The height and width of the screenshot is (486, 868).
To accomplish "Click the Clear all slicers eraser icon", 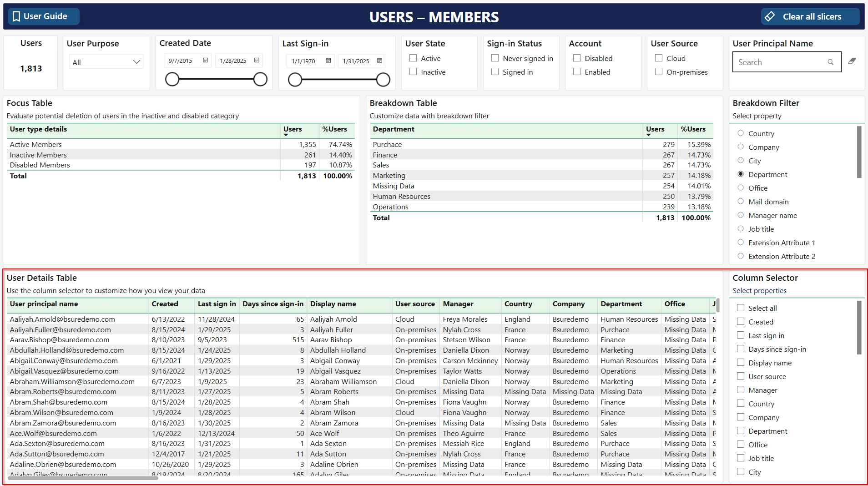I will coord(770,16).
